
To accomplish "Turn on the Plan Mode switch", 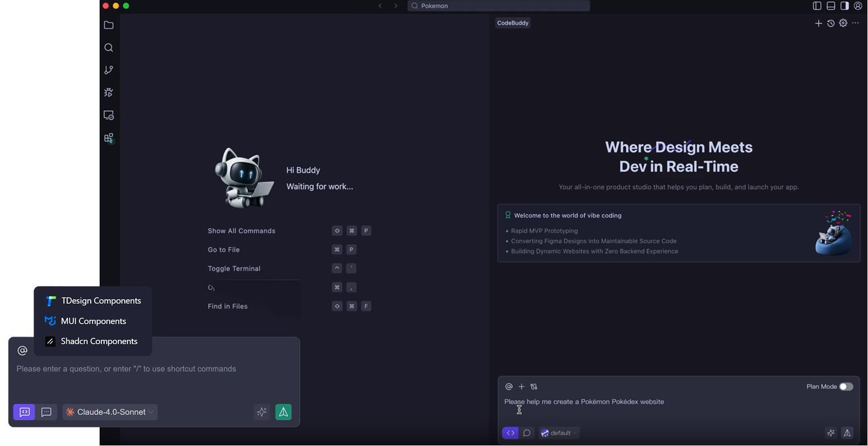I will (846, 386).
